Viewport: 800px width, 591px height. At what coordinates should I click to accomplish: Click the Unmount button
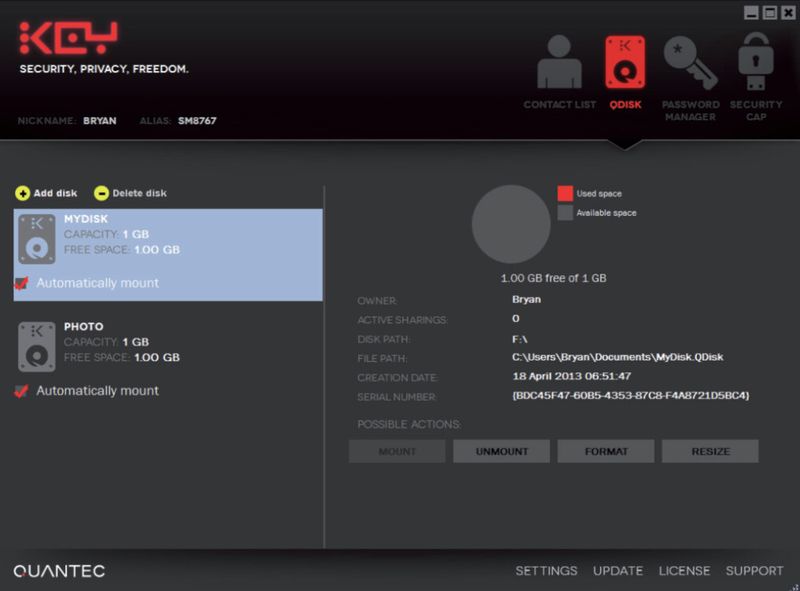coord(502,451)
